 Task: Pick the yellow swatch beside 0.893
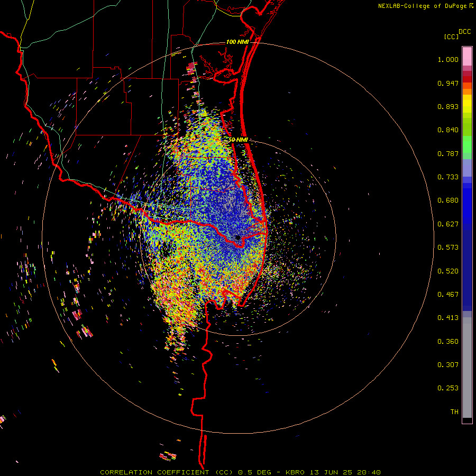pos(467,106)
